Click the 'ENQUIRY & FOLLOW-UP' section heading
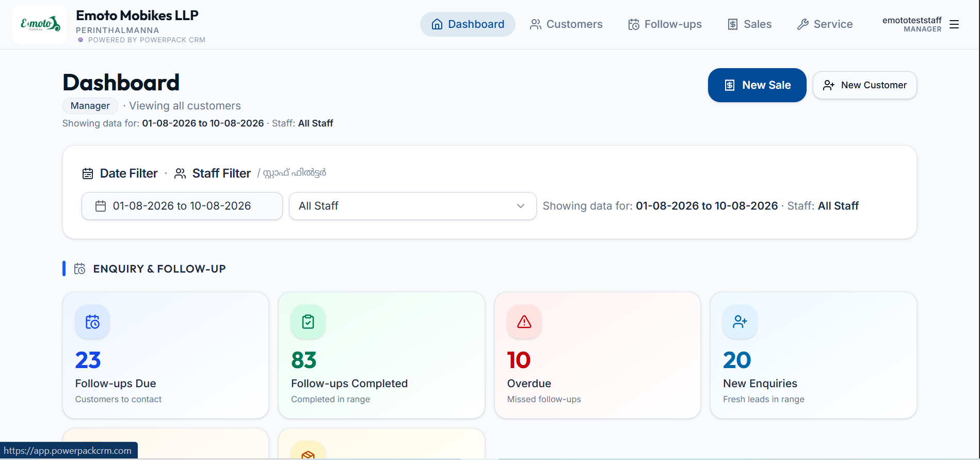The image size is (980, 460). tap(159, 269)
